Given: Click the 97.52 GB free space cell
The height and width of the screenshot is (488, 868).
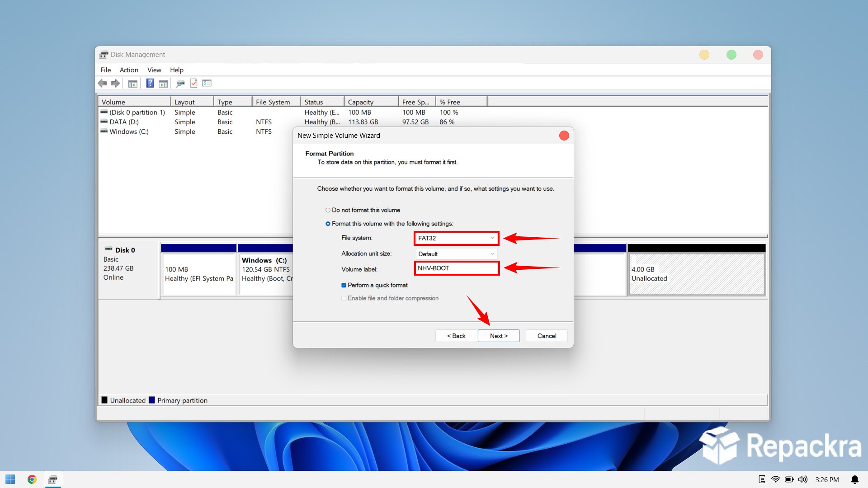Looking at the screenshot, I should (415, 122).
